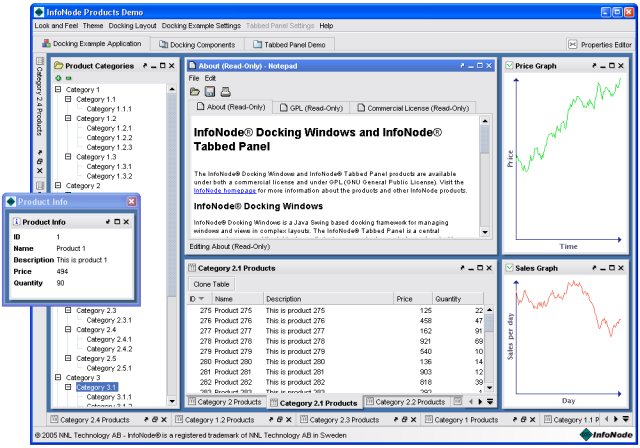Restore the sidebar Category 2.4 Products view

pos(40,162)
